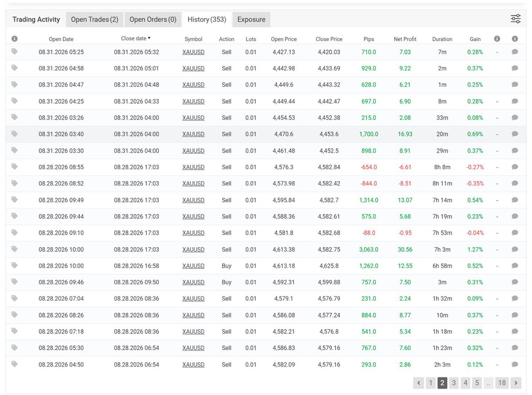Image resolution: width=532 pixels, height=395 pixels.
Task: Go to previous page with left chevron
Action: tap(419, 383)
